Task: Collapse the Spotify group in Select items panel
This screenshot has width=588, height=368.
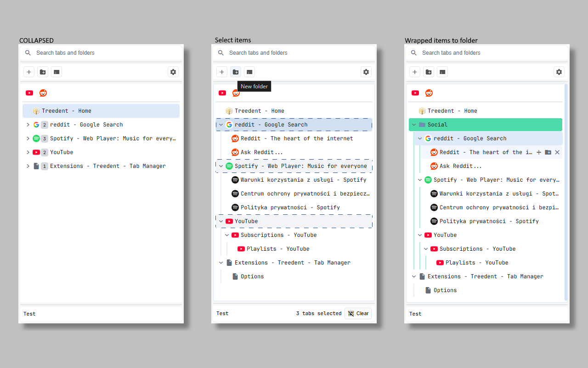Action: (221, 166)
